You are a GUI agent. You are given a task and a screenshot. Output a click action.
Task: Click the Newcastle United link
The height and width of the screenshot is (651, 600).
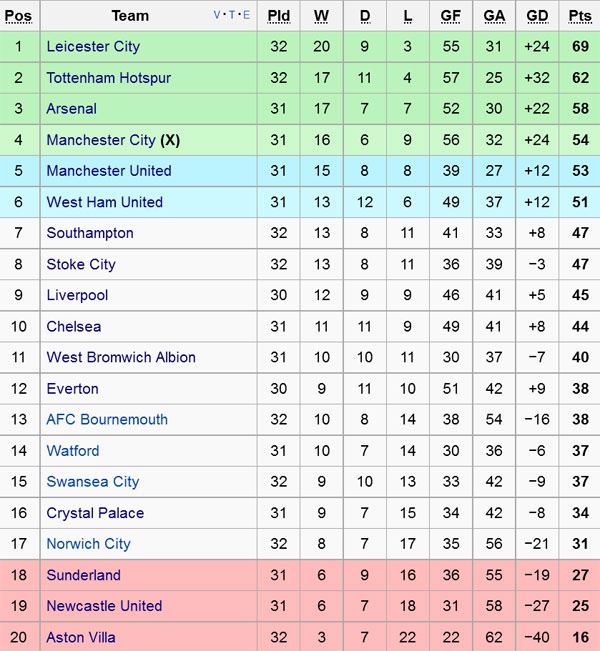[104, 606]
